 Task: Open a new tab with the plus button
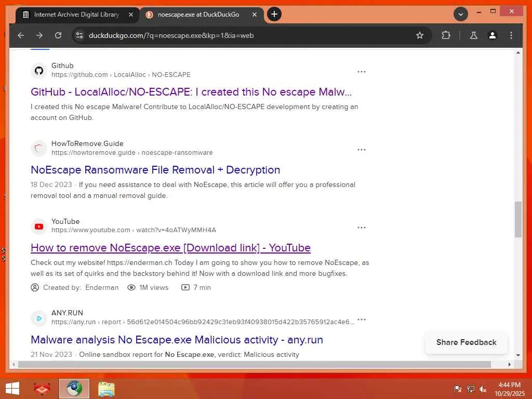point(274,14)
